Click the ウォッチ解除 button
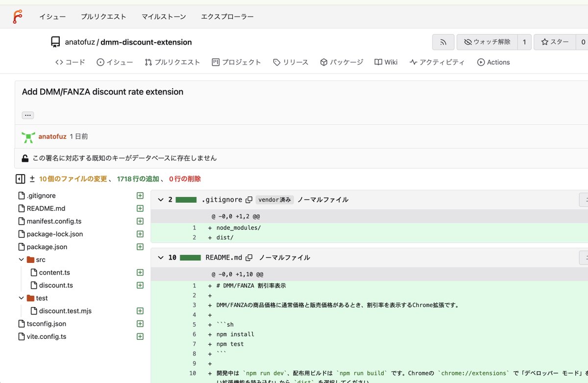588x383 pixels. (487, 42)
